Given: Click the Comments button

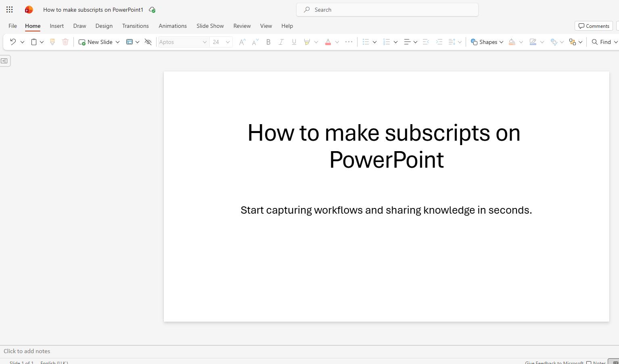Looking at the screenshot, I should click(x=594, y=26).
